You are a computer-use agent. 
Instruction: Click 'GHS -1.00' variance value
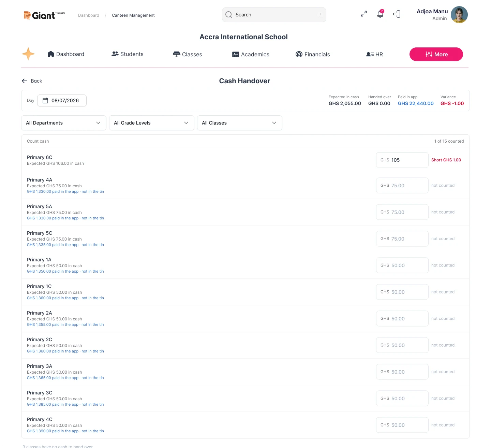(x=452, y=103)
